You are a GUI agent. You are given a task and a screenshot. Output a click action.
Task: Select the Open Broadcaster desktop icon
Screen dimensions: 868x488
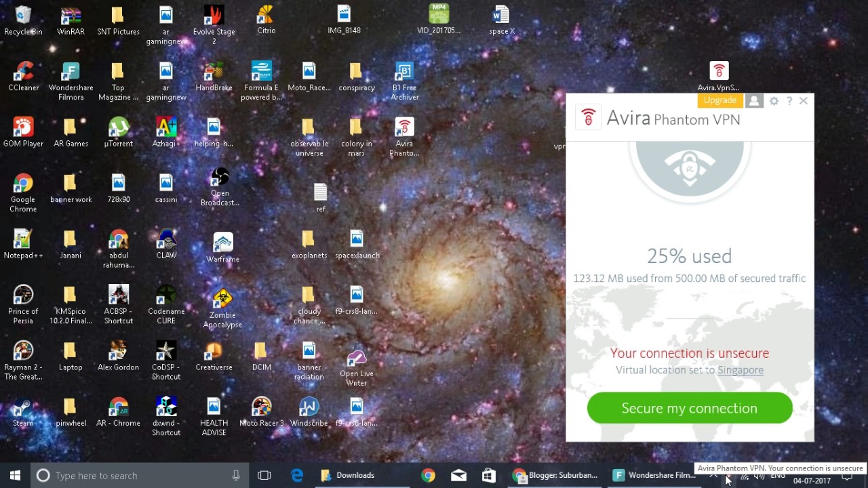click(220, 187)
